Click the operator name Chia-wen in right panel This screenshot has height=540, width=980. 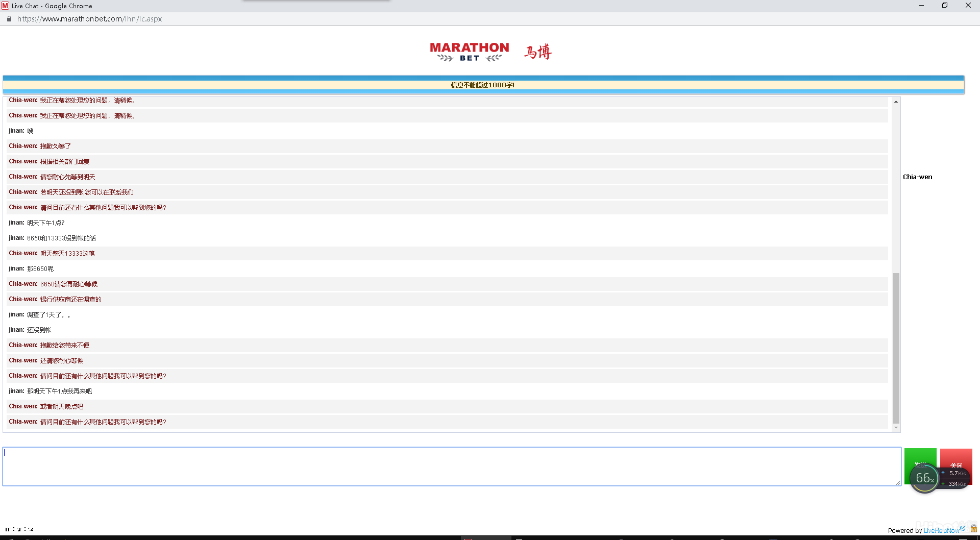coord(917,177)
